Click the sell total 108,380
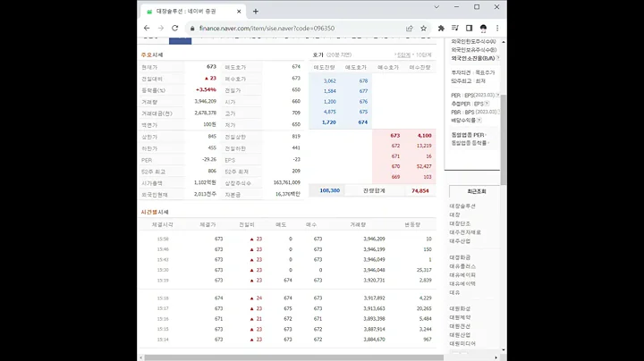 329,190
